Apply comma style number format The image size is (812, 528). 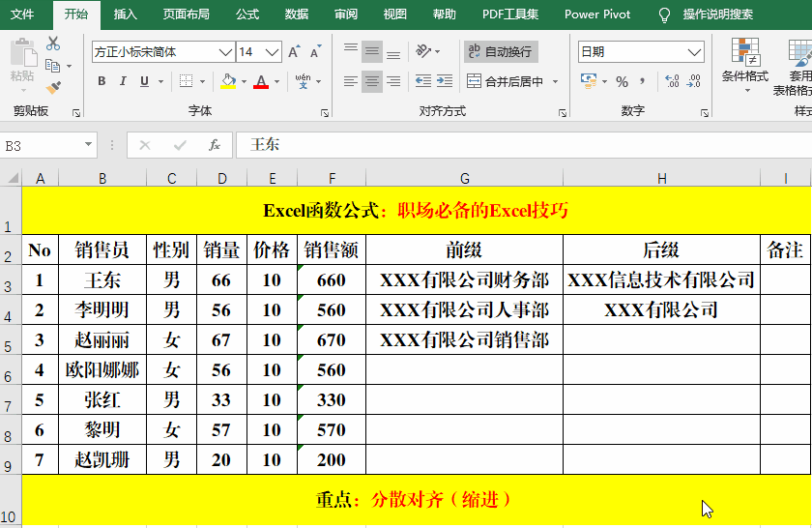[643, 81]
